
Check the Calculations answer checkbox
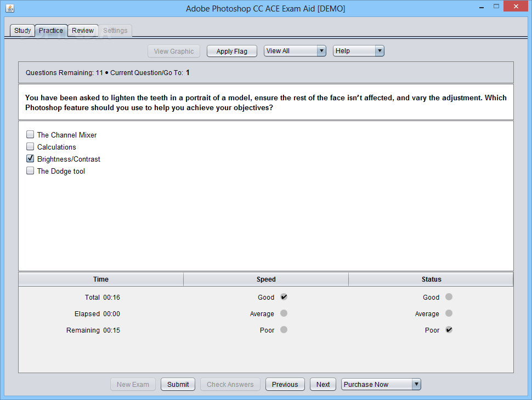30,146
